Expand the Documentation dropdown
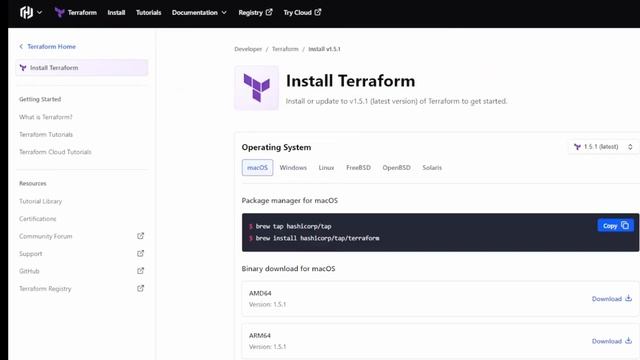 click(x=199, y=13)
